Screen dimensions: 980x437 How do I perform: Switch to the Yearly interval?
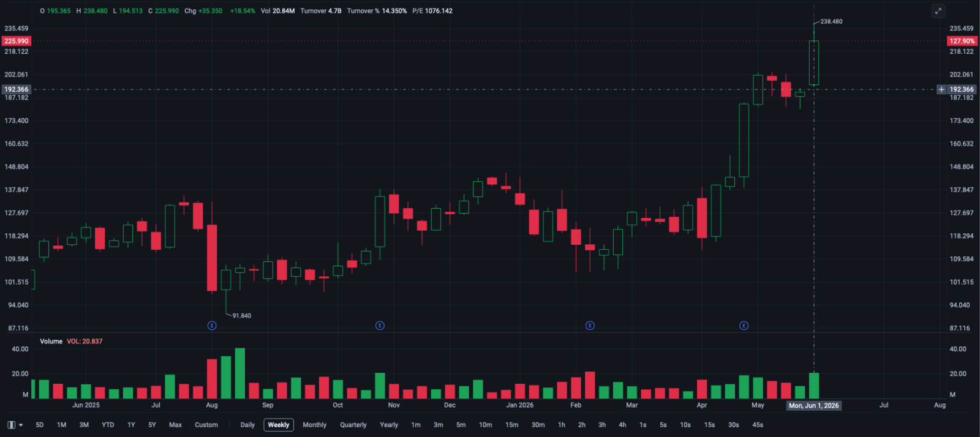coord(389,425)
